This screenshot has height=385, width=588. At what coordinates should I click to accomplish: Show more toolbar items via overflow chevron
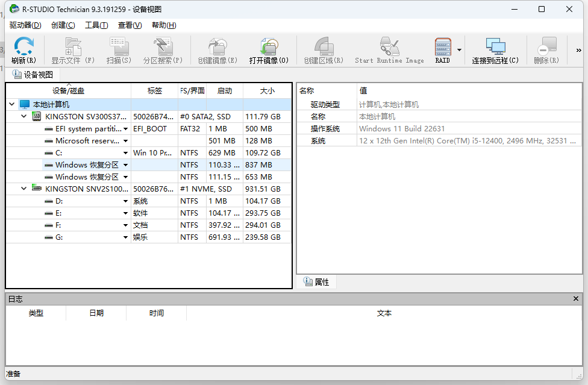click(578, 50)
